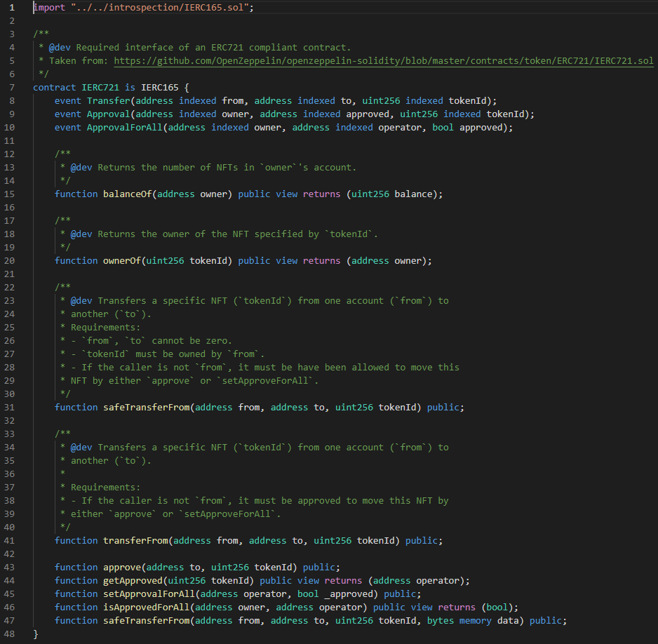658x644 pixels.
Task: Click the Transfer event name
Action: [x=109, y=101]
